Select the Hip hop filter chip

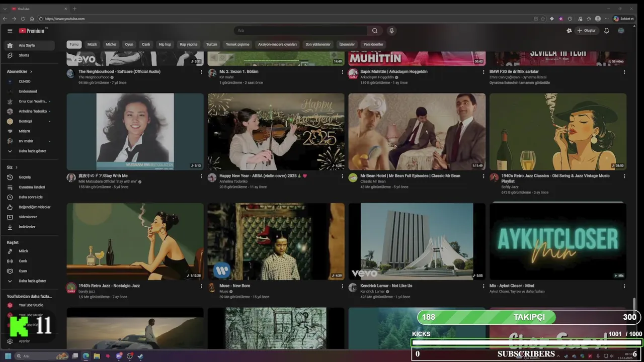(x=165, y=44)
